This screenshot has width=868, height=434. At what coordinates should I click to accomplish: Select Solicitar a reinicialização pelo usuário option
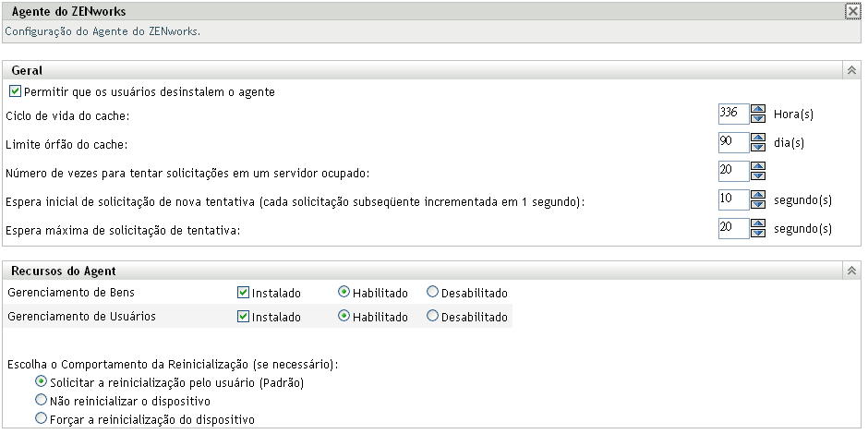(x=41, y=382)
